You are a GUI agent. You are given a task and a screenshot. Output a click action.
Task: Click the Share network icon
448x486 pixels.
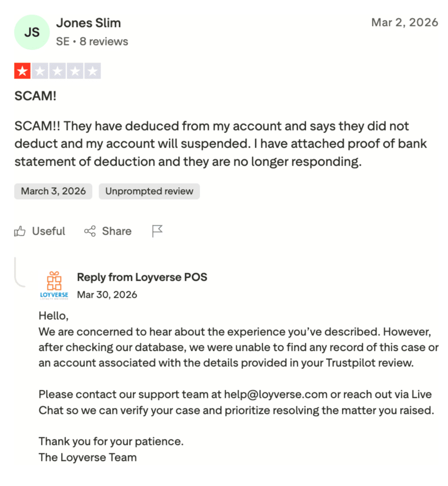point(90,231)
